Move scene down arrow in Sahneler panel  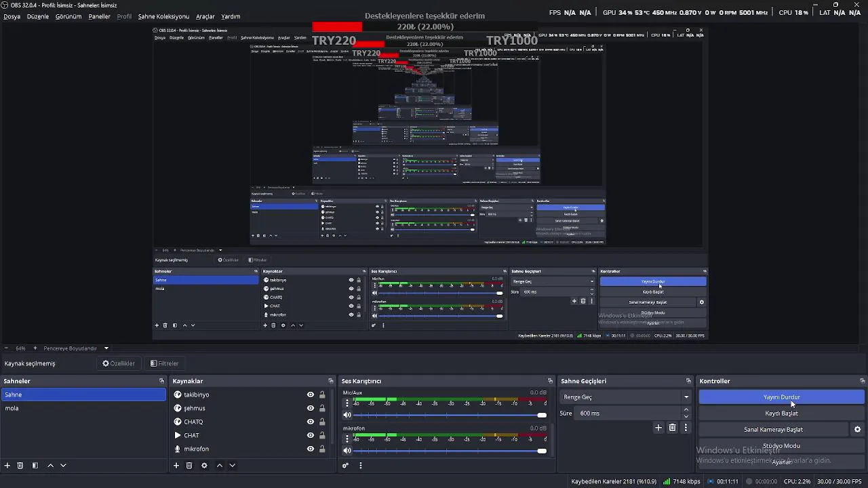point(63,466)
